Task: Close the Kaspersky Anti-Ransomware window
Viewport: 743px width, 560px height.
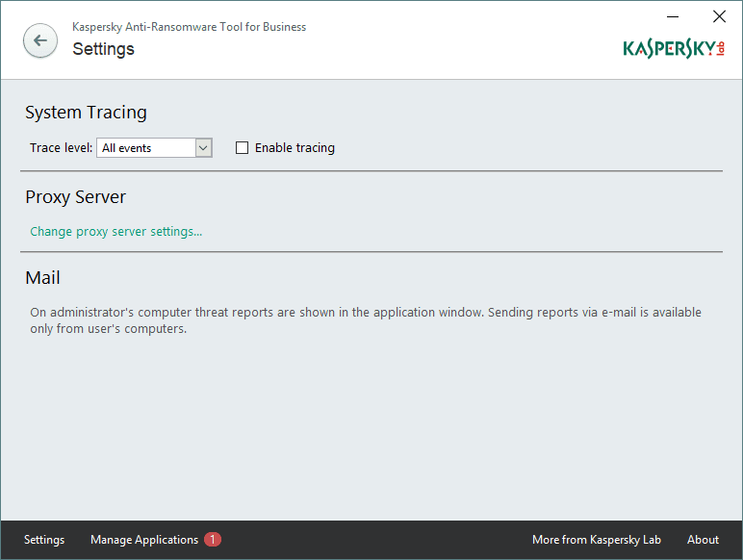Action: 719,16
